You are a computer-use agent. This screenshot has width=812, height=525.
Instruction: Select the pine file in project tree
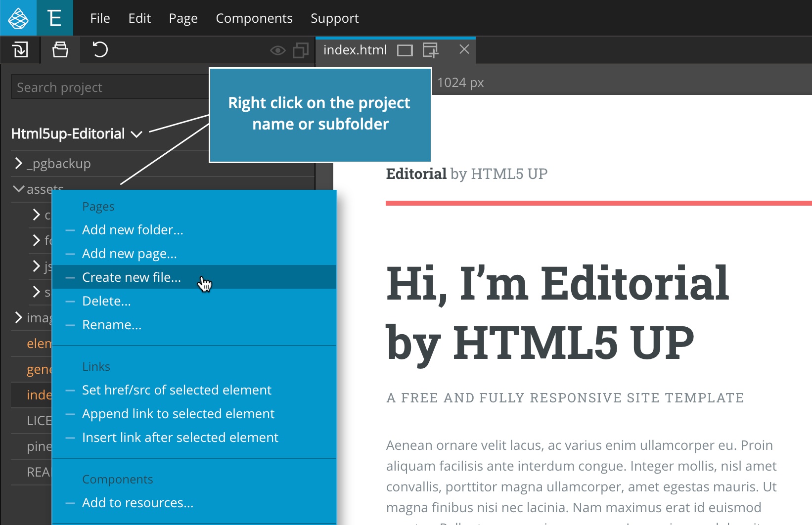[x=39, y=446]
